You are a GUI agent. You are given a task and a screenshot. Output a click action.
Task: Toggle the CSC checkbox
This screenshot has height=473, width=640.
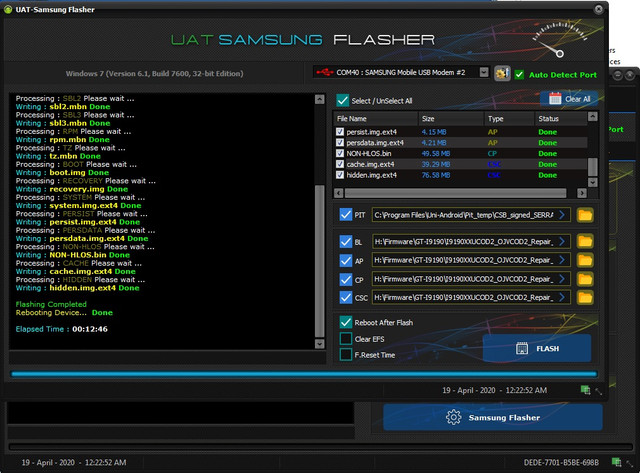(x=346, y=298)
